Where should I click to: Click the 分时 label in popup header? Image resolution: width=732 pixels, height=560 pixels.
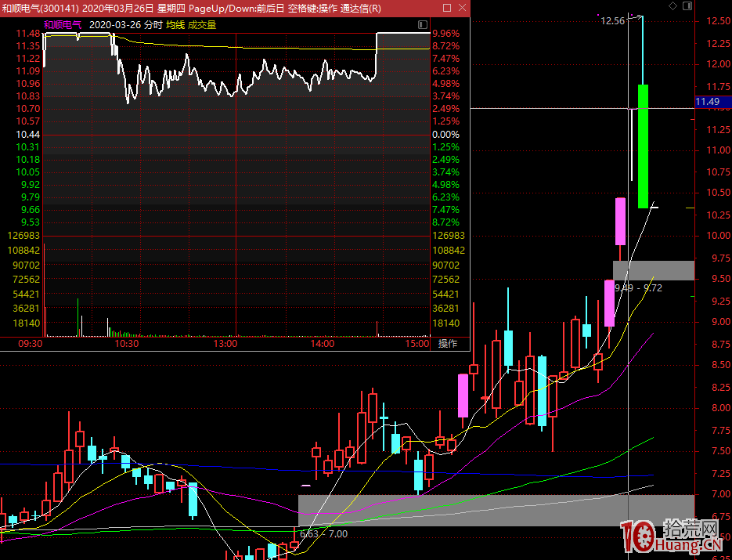pyautogui.click(x=153, y=25)
